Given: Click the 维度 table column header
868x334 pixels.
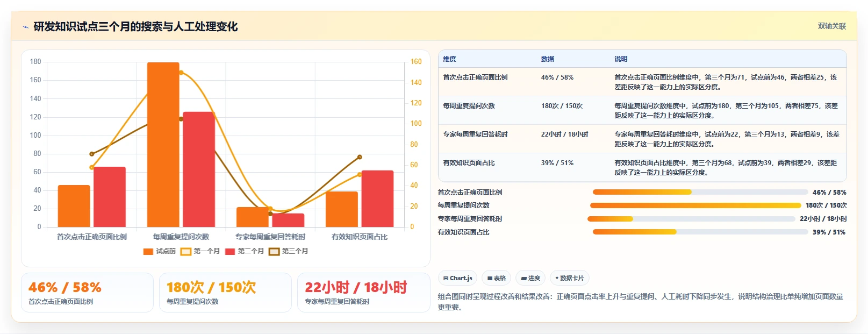Looking at the screenshot, I should [449, 59].
